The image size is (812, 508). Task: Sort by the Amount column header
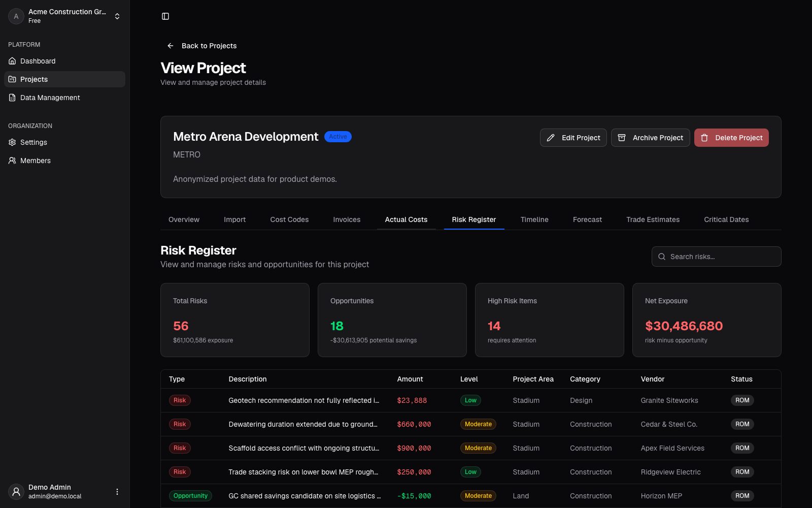(410, 379)
